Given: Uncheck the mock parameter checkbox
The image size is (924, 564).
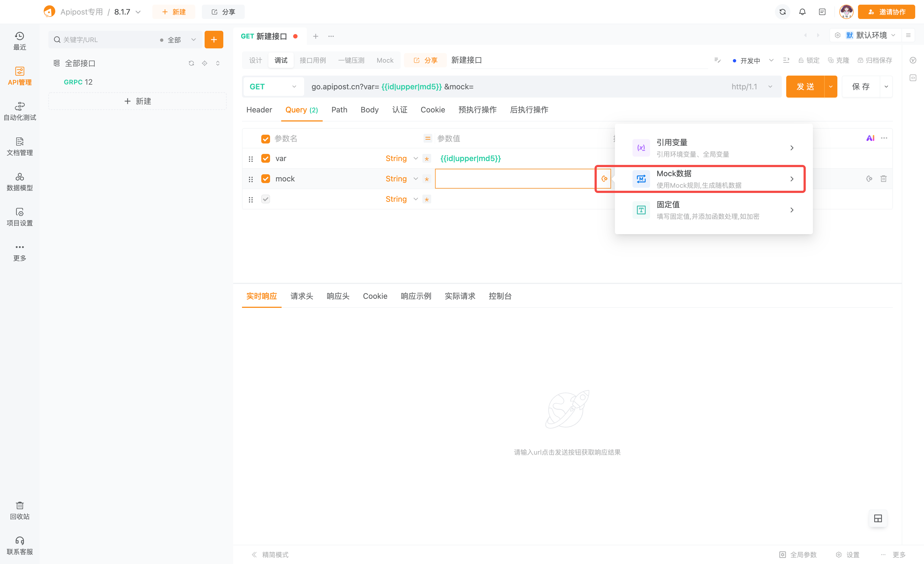Looking at the screenshot, I should click(265, 179).
